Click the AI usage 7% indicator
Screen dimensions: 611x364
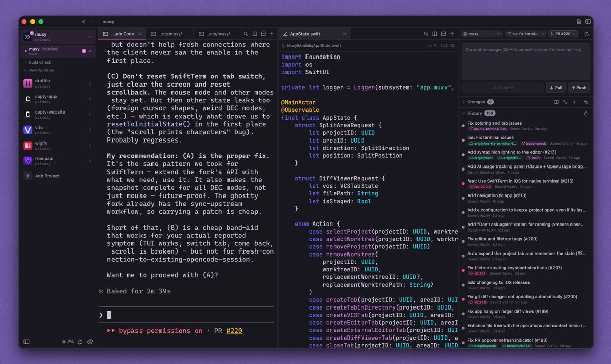pos(67,342)
